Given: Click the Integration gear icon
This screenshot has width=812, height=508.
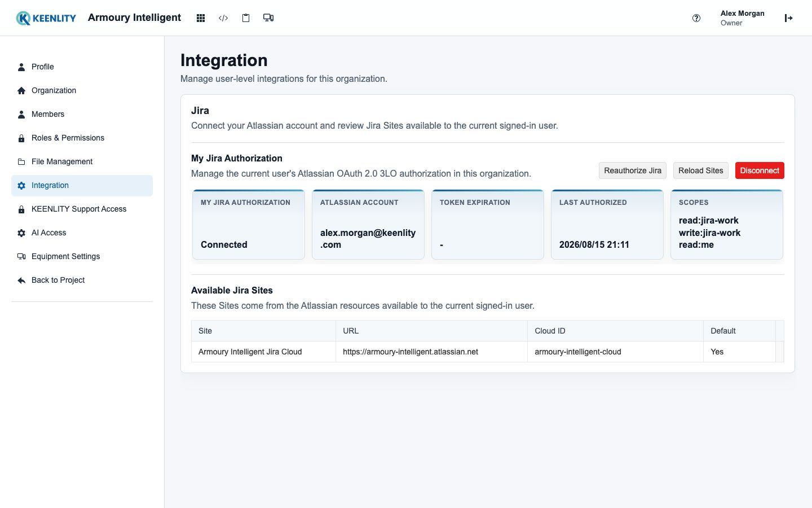Looking at the screenshot, I should pyautogui.click(x=21, y=185).
